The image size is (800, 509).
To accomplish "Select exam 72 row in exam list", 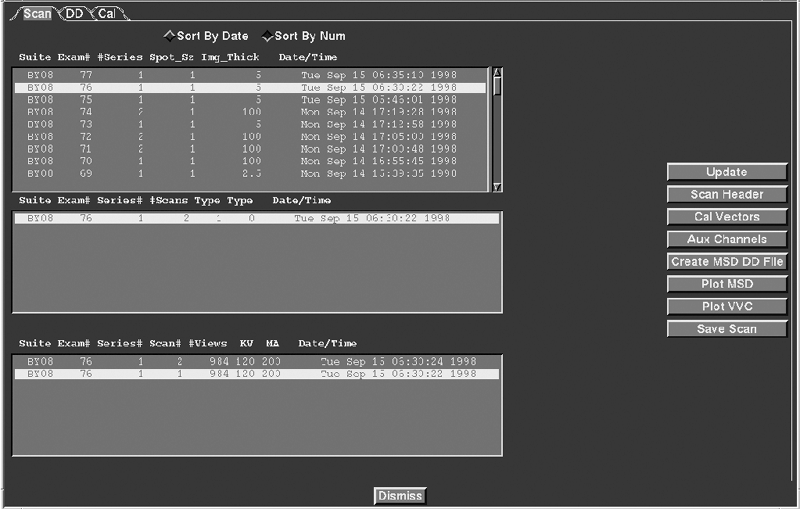I will tap(250, 136).
